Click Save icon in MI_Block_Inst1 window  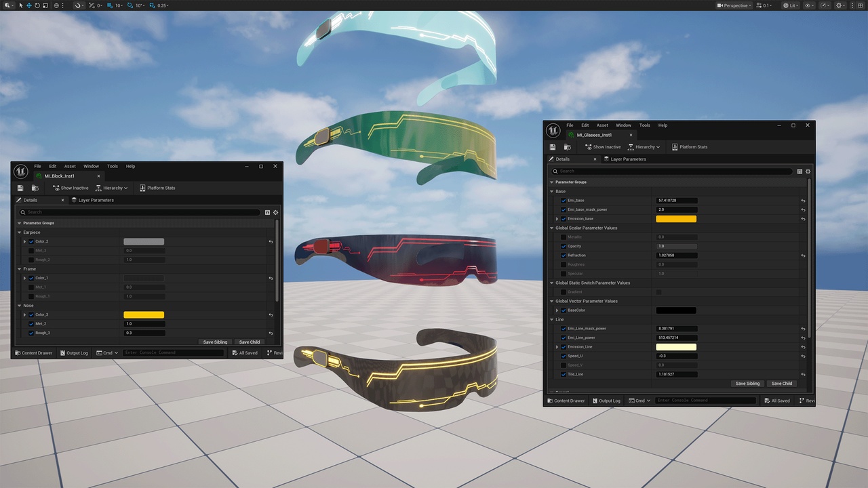coord(20,188)
